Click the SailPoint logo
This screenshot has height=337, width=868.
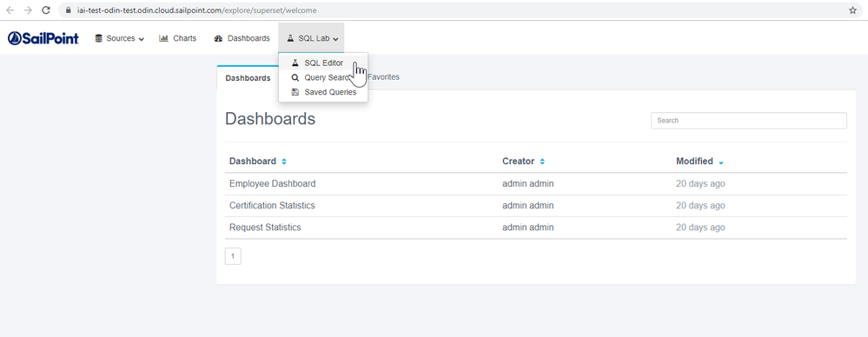[43, 38]
